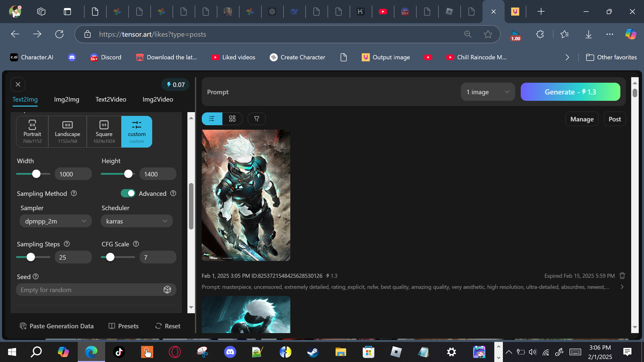This screenshot has height=362, width=644.
Task: Click the Sampling Steps slider handle
Action: 31,257
